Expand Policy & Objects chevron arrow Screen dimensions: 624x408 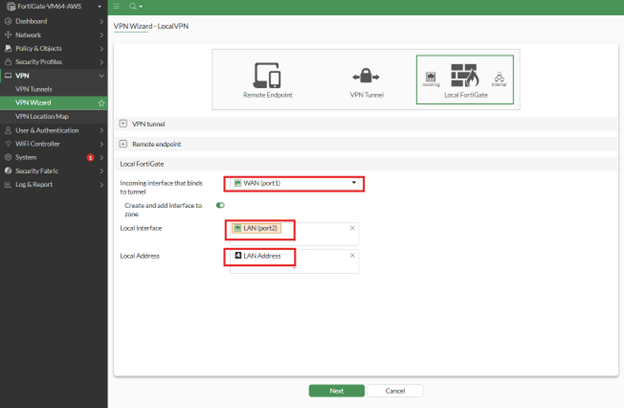click(x=101, y=49)
